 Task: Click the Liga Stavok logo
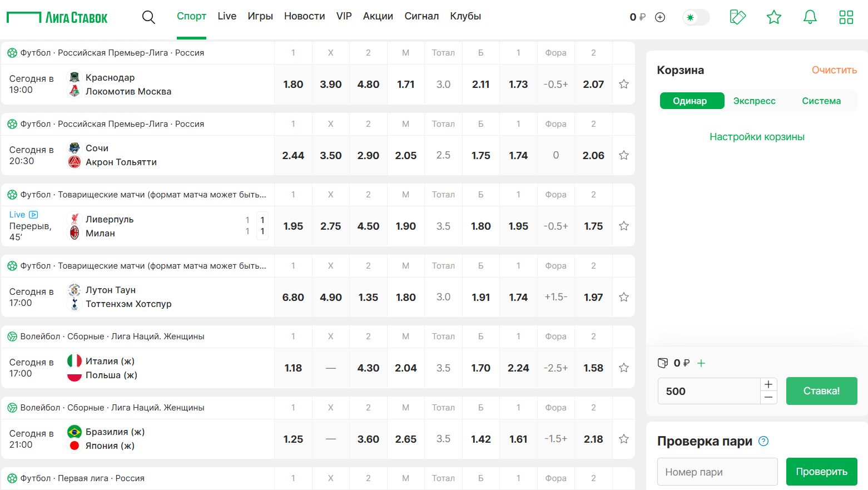pos(57,18)
